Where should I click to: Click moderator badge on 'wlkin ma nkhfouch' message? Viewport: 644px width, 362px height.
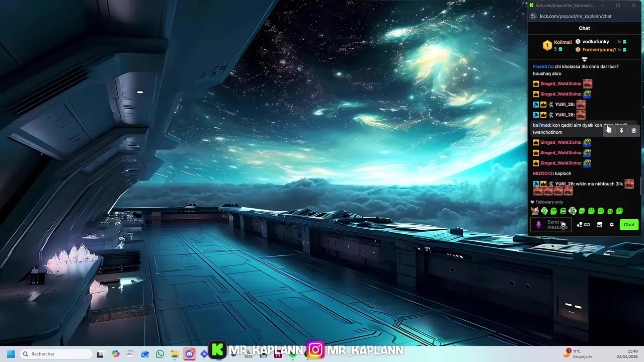(536, 184)
